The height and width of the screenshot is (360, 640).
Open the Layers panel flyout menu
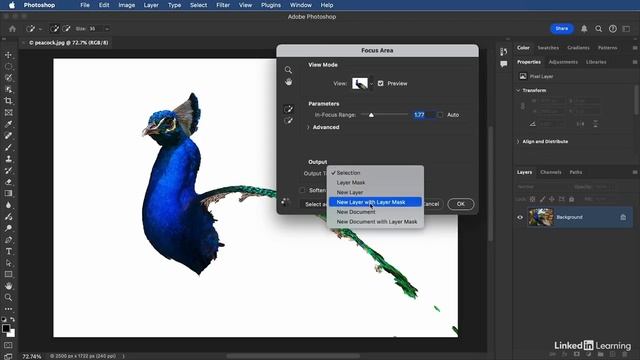pos(635,172)
